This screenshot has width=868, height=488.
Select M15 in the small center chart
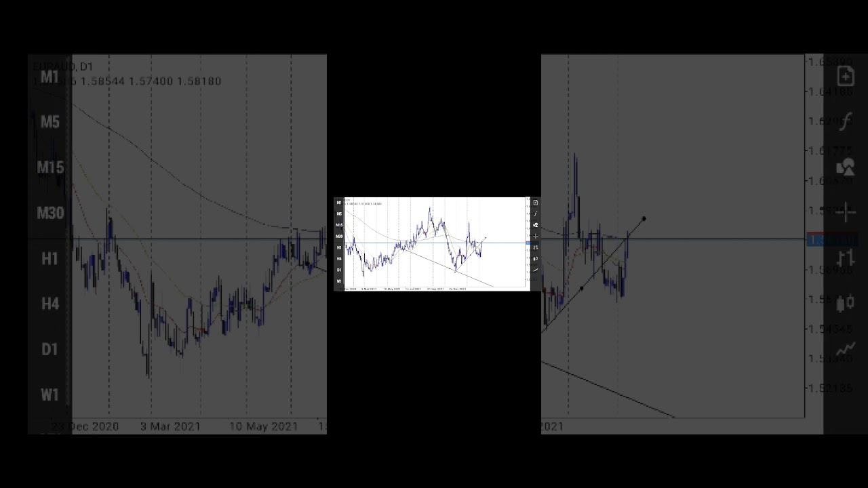[339, 225]
